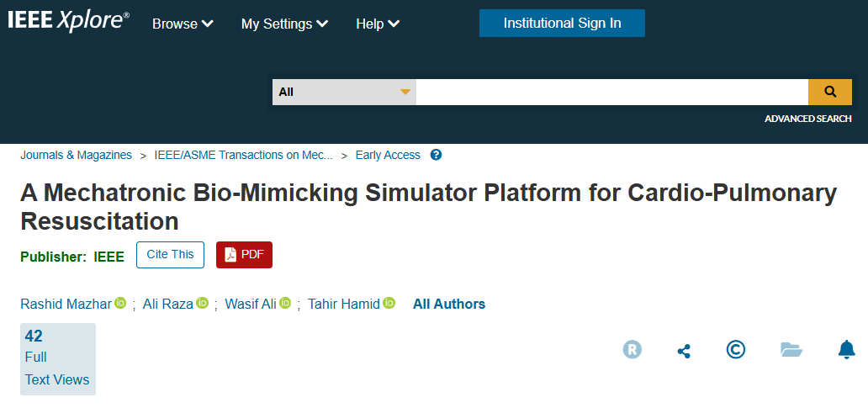868x408 pixels.
Task: Save to project folder icon
Action: [x=791, y=349]
